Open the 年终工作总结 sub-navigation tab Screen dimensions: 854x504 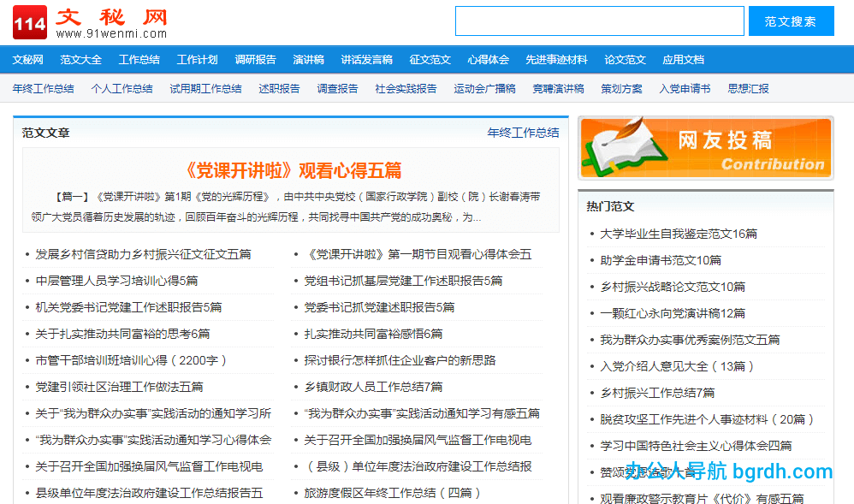coord(43,89)
